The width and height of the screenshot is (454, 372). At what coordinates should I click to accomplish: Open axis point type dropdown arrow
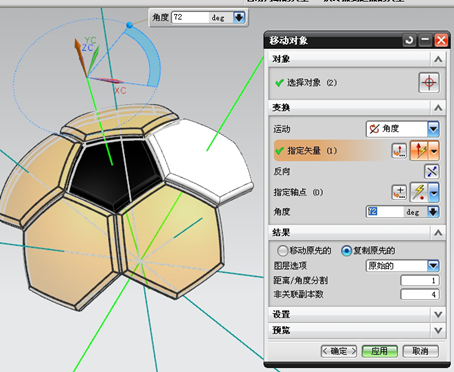(433, 192)
